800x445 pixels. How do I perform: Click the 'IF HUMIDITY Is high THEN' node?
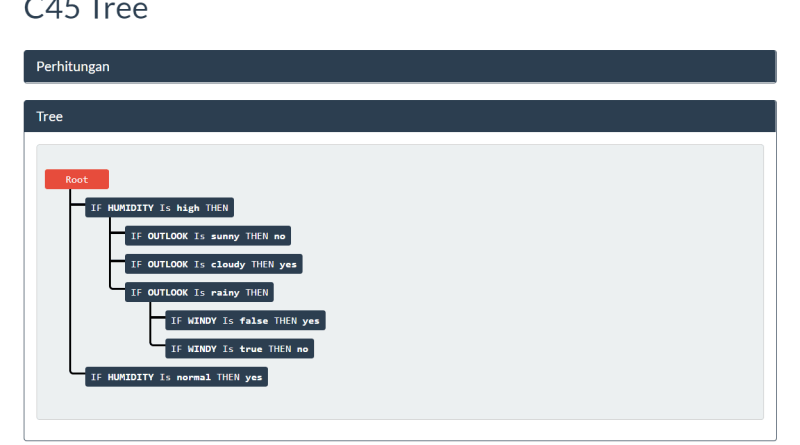(x=159, y=208)
